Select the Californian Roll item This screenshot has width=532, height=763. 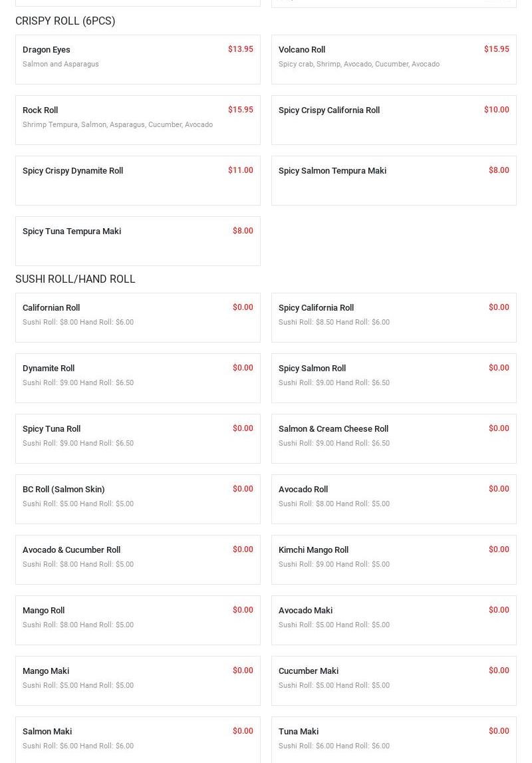[51, 308]
